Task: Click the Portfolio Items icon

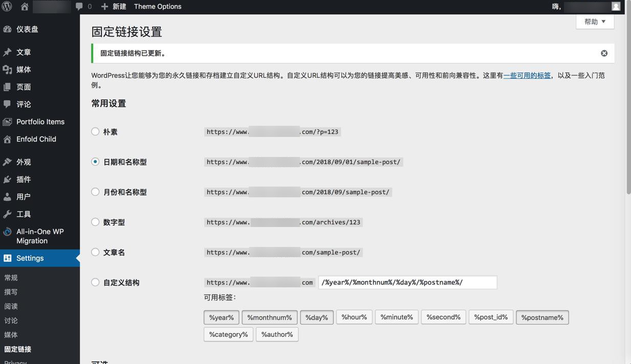Action: click(x=7, y=122)
